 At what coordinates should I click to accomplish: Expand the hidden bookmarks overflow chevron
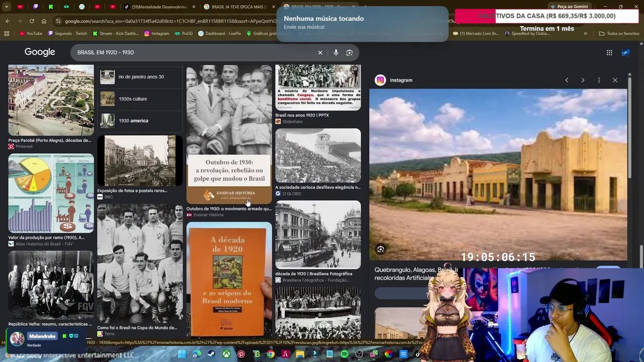pos(585,34)
